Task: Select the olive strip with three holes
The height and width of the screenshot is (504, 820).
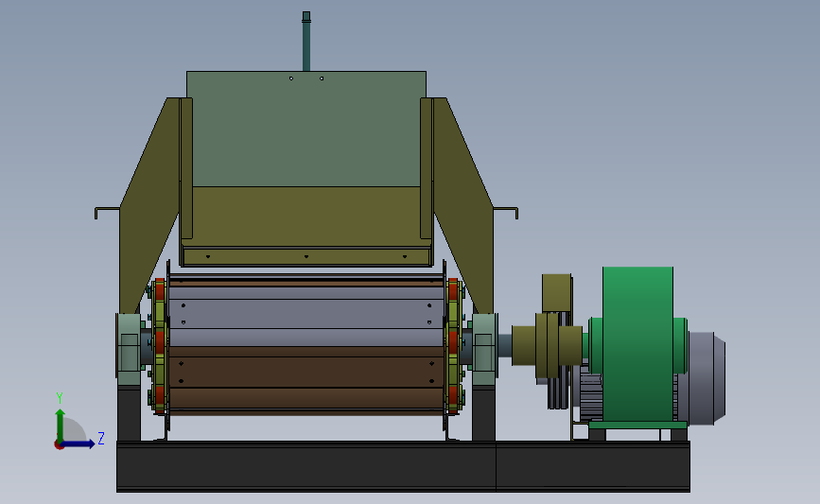Action: (x=306, y=256)
